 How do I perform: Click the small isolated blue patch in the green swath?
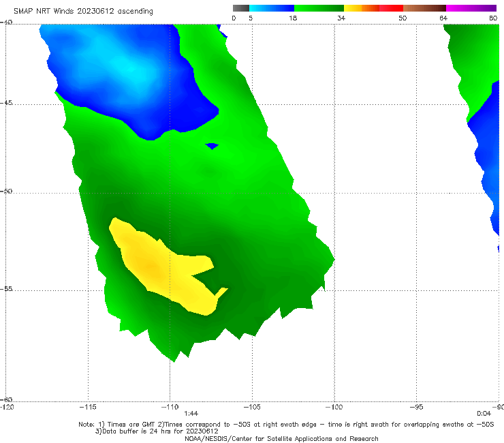pyautogui.click(x=212, y=146)
